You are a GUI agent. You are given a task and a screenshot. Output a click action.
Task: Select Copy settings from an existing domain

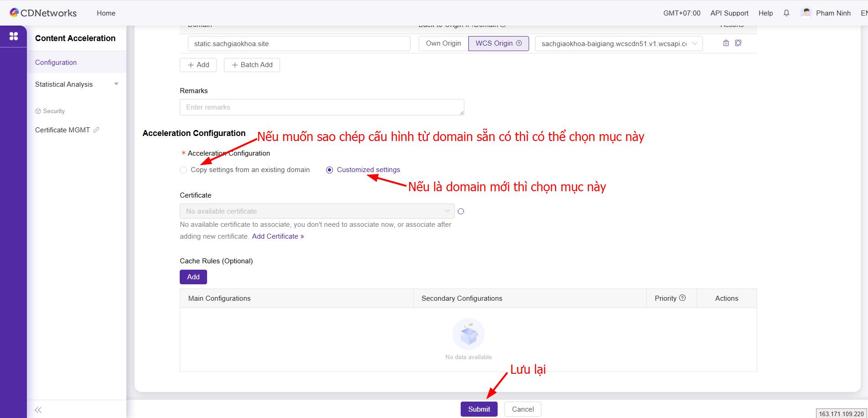(183, 170)
